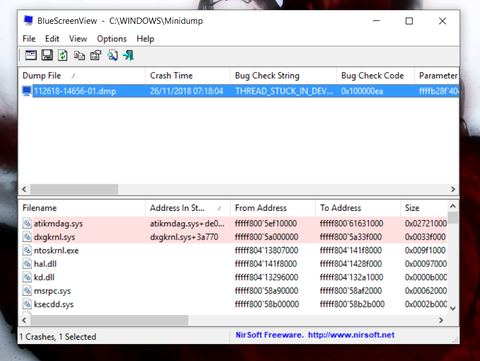Click lower pane scroll left arrow
This screenshot has width=480, height=361.
pyautogui.click(x=24, y=320)
